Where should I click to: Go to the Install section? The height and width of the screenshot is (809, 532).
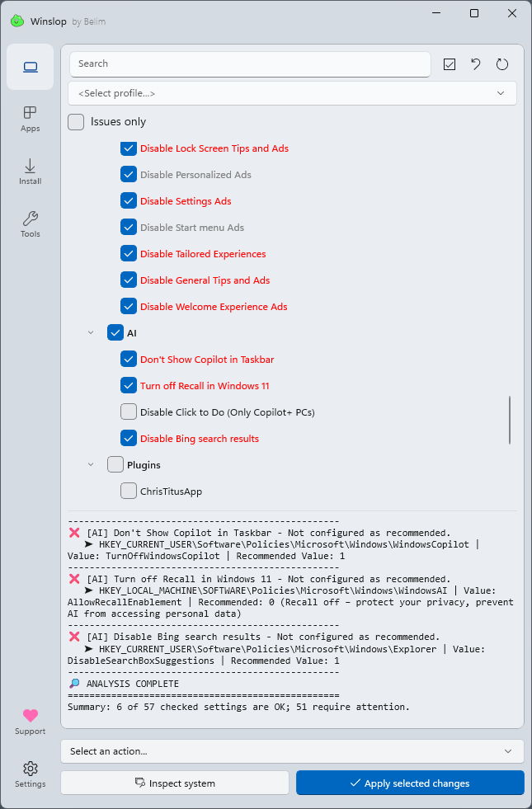click(31, 172)
